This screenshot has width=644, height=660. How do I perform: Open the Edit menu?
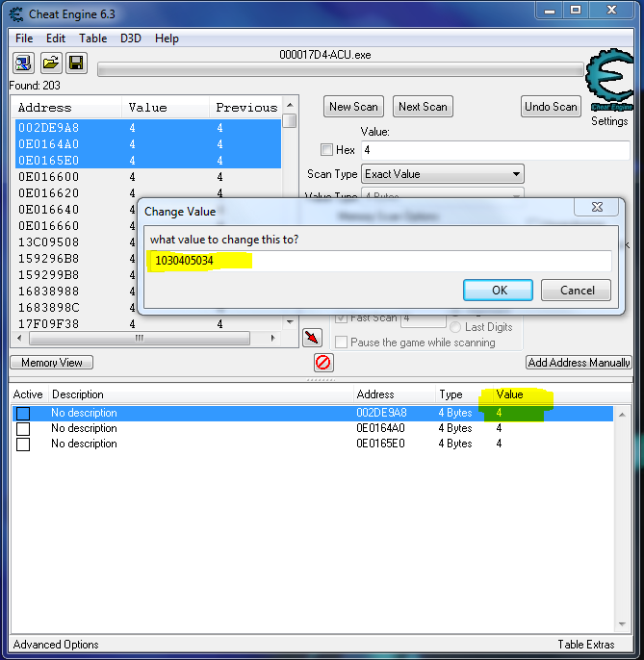[x=56, y=38]
